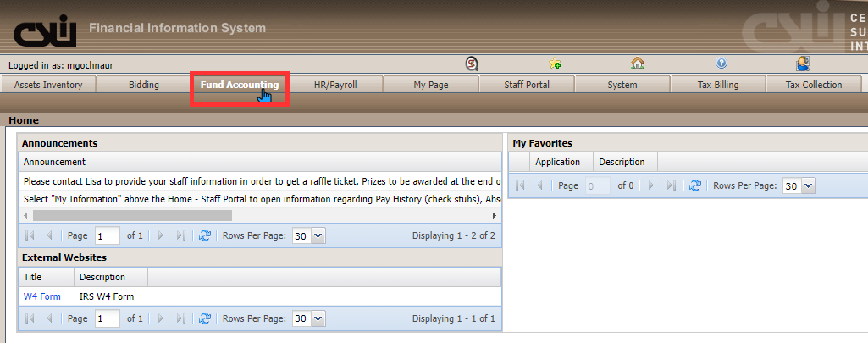Click the user profile icon in top toolbar
The width and height of the screenshot is (868, 343).
pyautogui.click(x=803, y=64)
